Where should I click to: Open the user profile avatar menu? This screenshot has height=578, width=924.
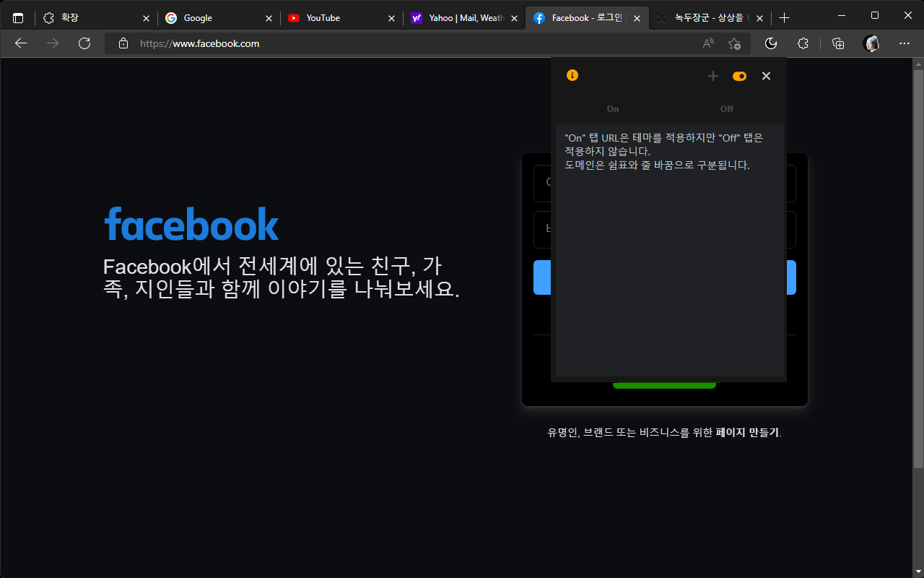871,43
